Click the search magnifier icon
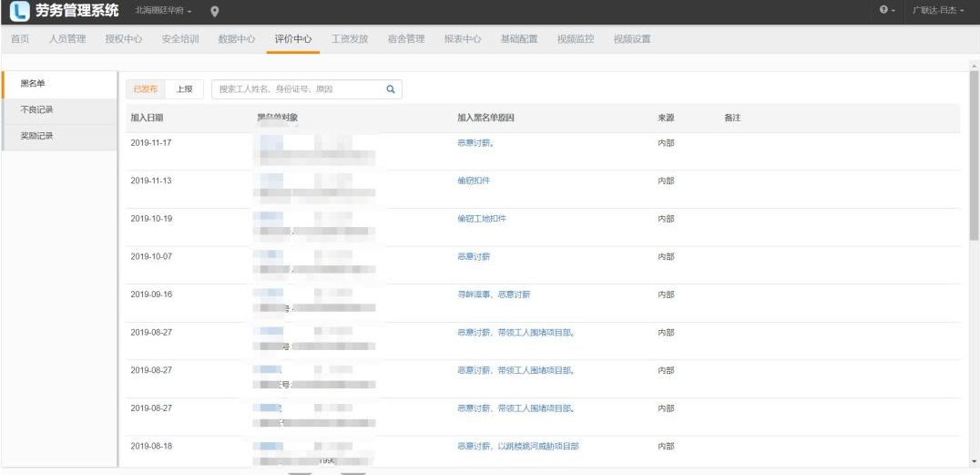The height and width of the screenshot is (475, 980). pos(391,89)
